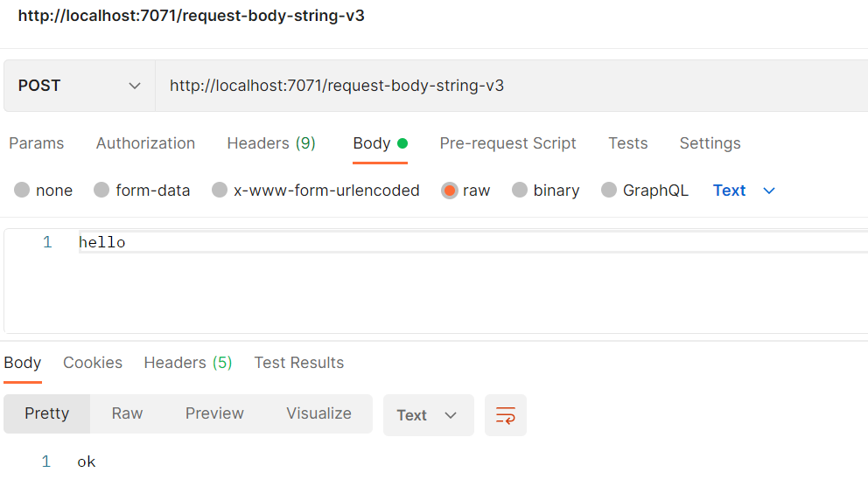Click the Visualize response button
The height and width of the screenshot is (486, 868).
coord(318,413)
